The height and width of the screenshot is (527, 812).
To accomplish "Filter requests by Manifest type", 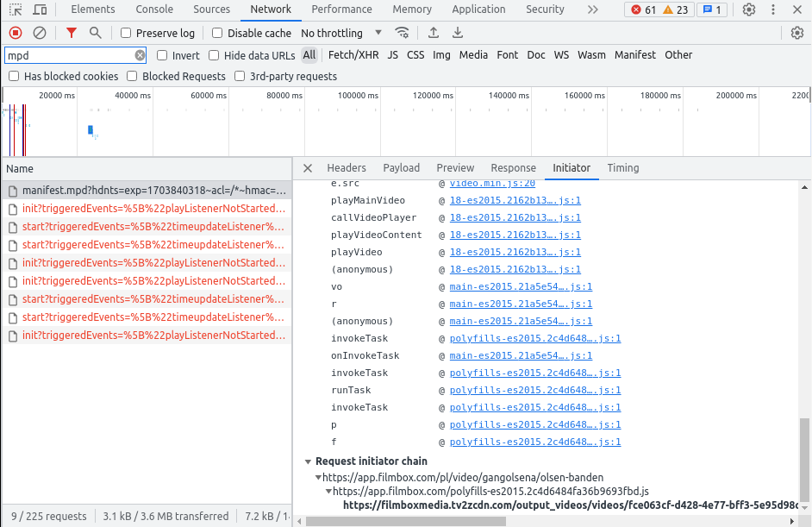I will coord(635,55).
